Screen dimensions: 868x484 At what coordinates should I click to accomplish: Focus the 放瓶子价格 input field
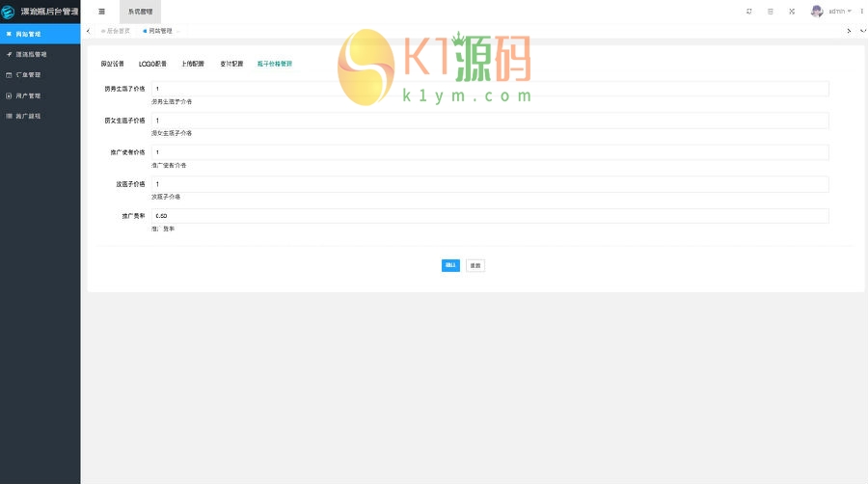[x=490, y=184]
